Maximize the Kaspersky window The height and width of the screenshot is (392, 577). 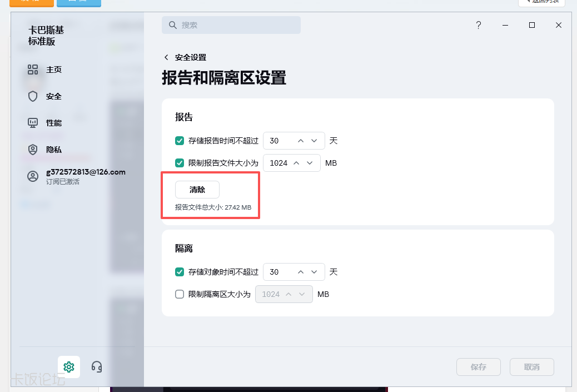pos(532,25)
